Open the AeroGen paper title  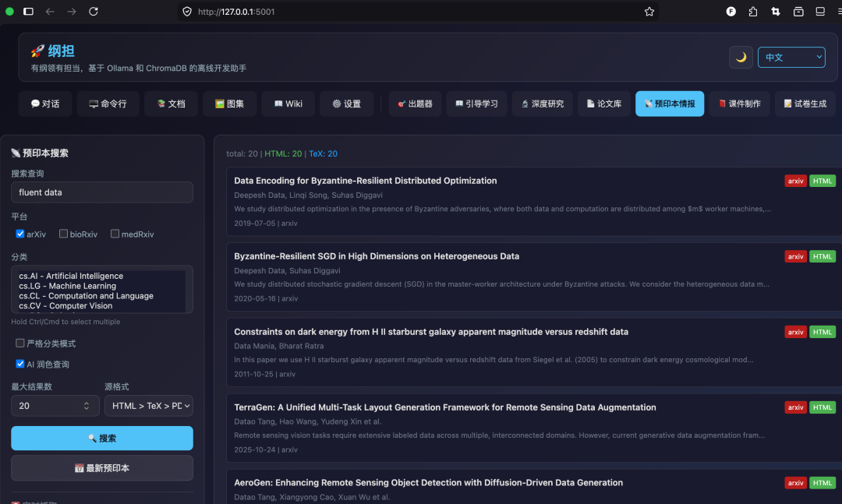[429, 482]
